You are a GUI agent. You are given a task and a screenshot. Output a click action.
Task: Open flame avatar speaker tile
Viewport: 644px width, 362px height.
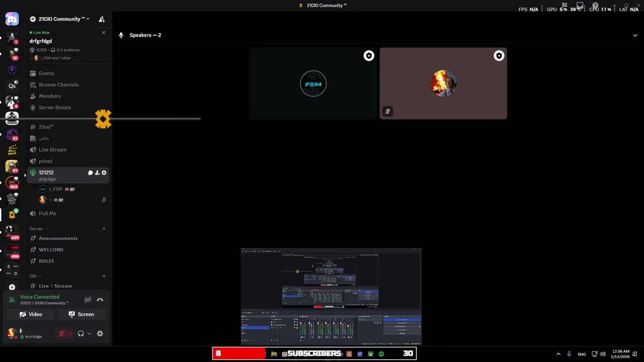tap(443, 83)
